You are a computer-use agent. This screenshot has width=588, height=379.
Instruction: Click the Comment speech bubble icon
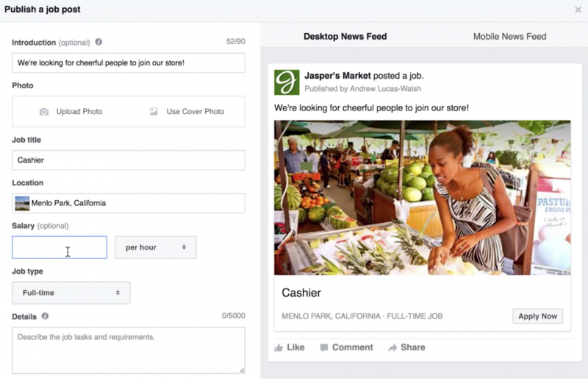tap(324, 347)
